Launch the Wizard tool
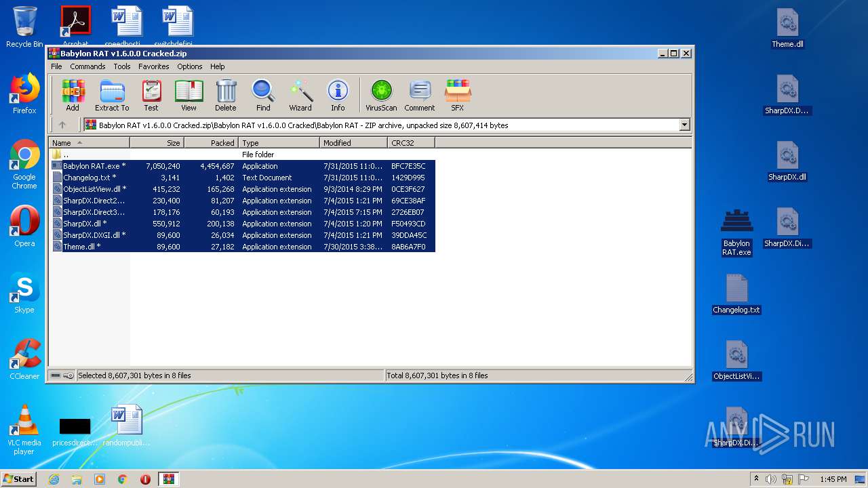The image size is (868, 488). tap(300, 95)
